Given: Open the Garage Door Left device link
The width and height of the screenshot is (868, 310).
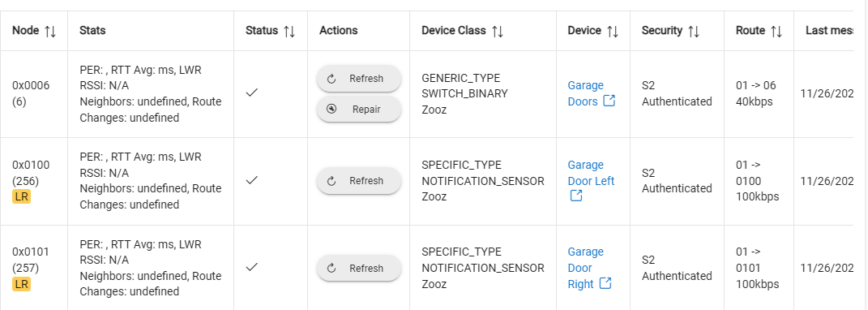Looking at the screenshot, I should pyautogui.click(x=591, y=173).
